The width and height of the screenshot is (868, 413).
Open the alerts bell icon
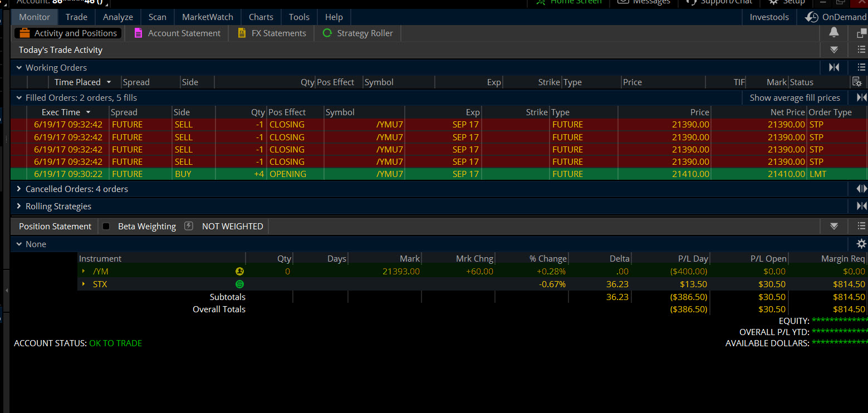pyautogui.click(x=833, y=33)
